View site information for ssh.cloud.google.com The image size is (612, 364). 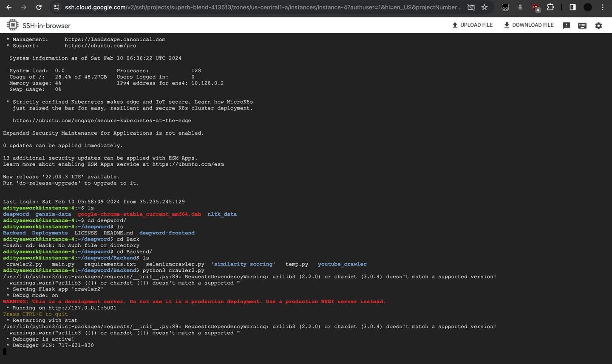pyautogui.click(x=57, y=7)
